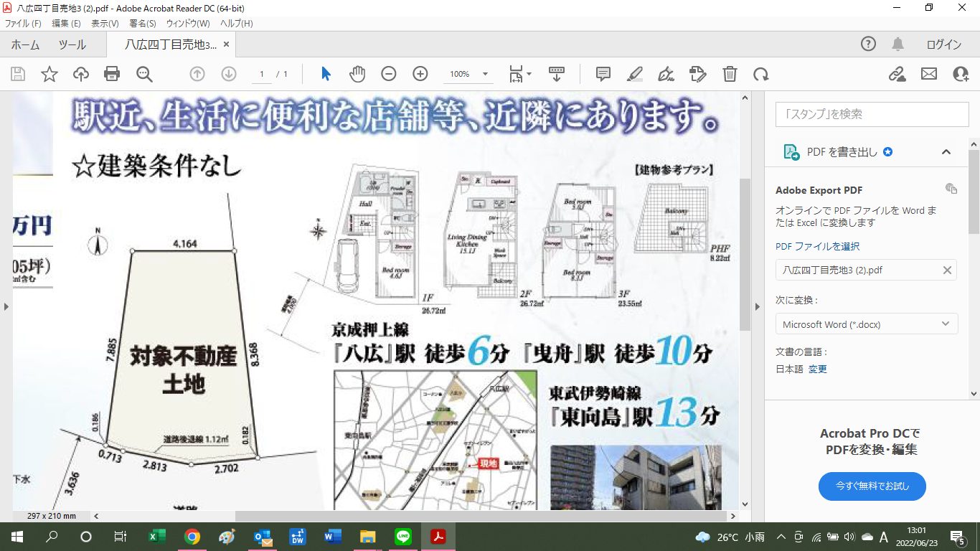980x551 pixels.
Task: Click the Zoom out minus icon
Action: pos(388,74)
